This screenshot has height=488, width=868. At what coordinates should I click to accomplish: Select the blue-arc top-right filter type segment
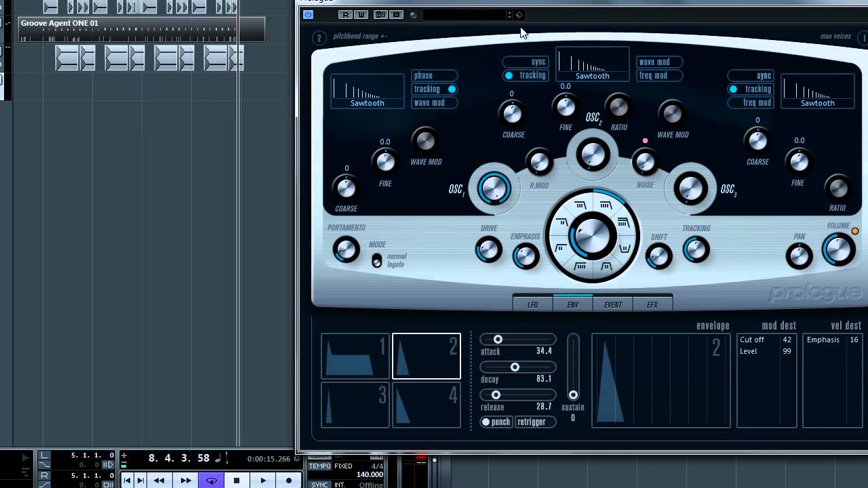[x=606, y=206]
